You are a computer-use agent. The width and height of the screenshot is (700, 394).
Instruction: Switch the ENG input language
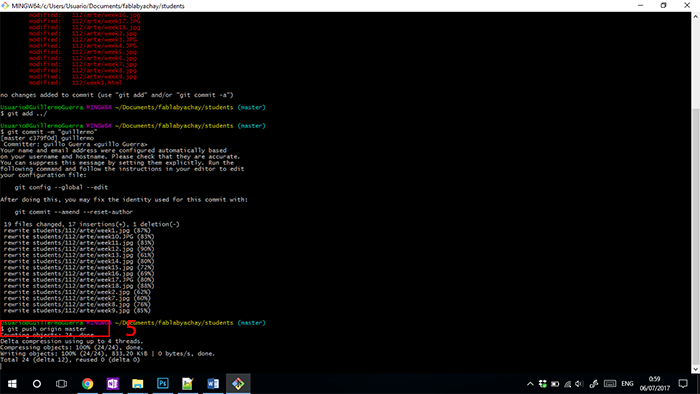(x=627, y=384)
